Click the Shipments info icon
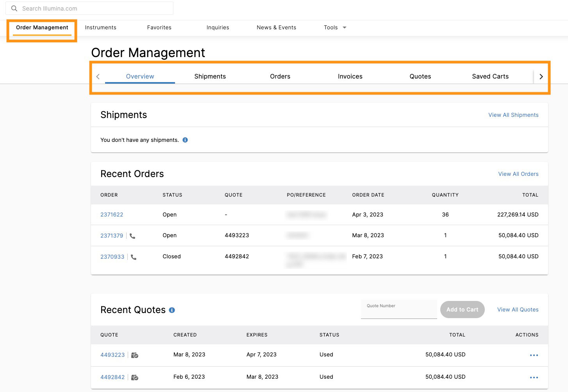 click(x=185, y=140)
